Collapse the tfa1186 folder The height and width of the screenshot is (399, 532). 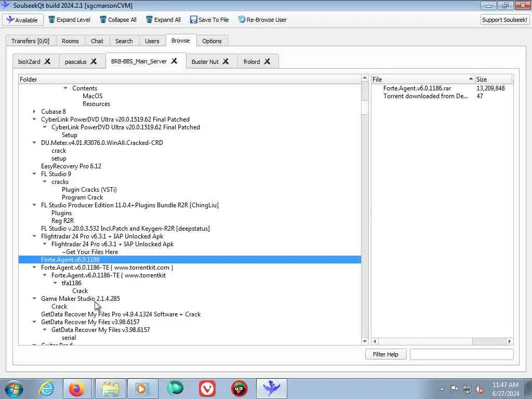pos(55,283)
